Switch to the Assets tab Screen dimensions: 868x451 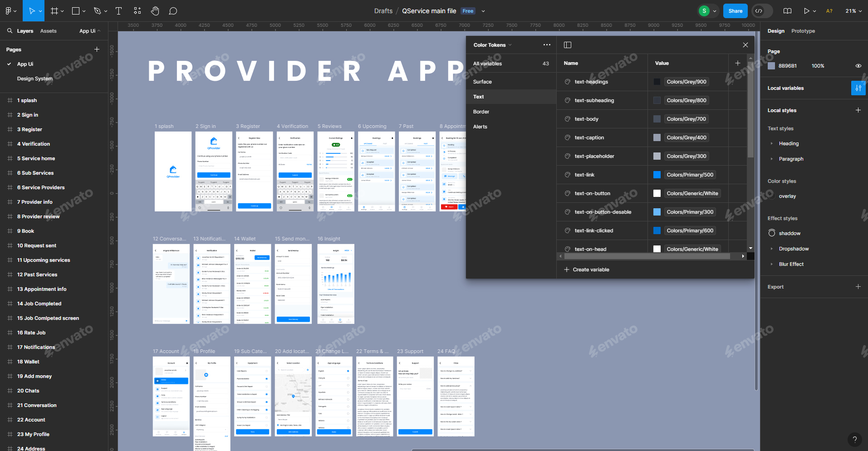(x=48, y=31)
